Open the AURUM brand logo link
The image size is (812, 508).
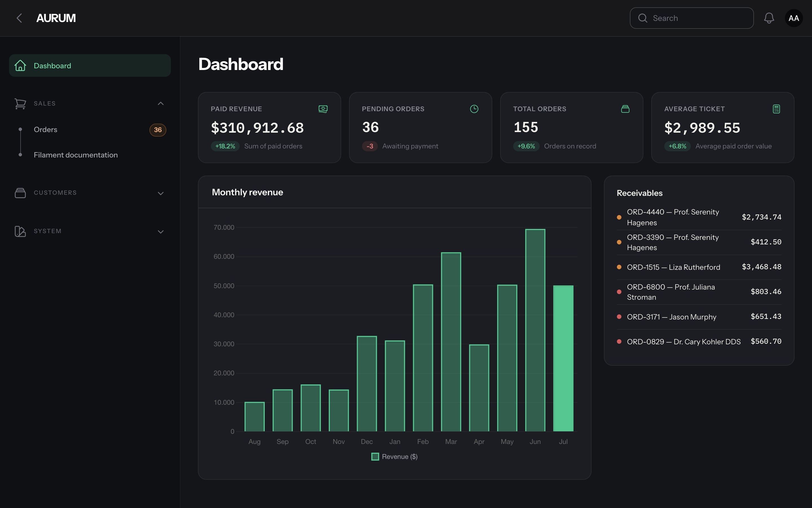click(56, 18)
